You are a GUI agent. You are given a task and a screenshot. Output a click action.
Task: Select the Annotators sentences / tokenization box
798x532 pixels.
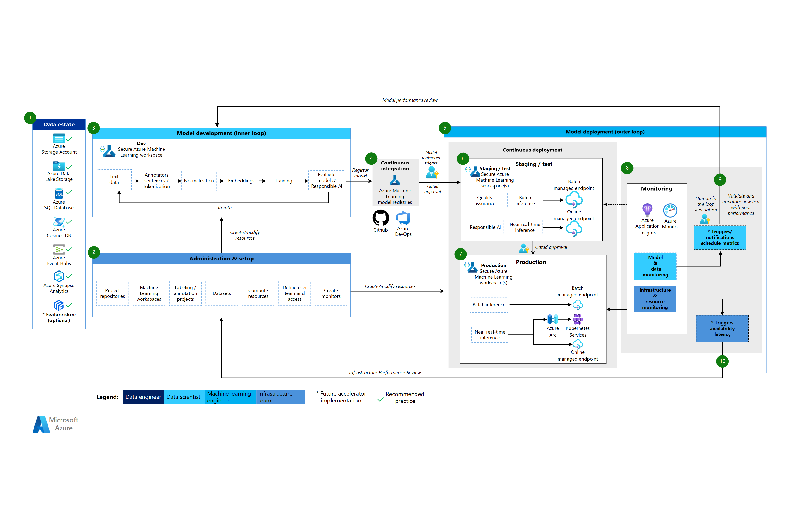click(x=157, y=181)
